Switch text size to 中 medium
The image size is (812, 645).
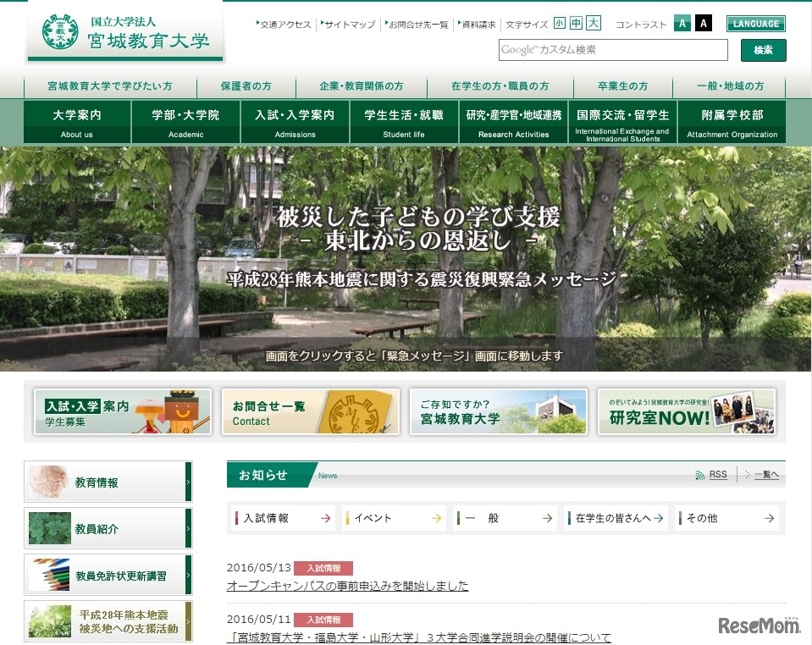576,25
